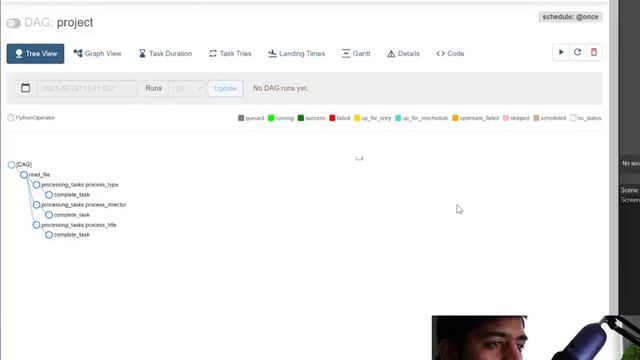Open the Graph View tab
This screenshot has height=360, width=640.
[97, 53]
